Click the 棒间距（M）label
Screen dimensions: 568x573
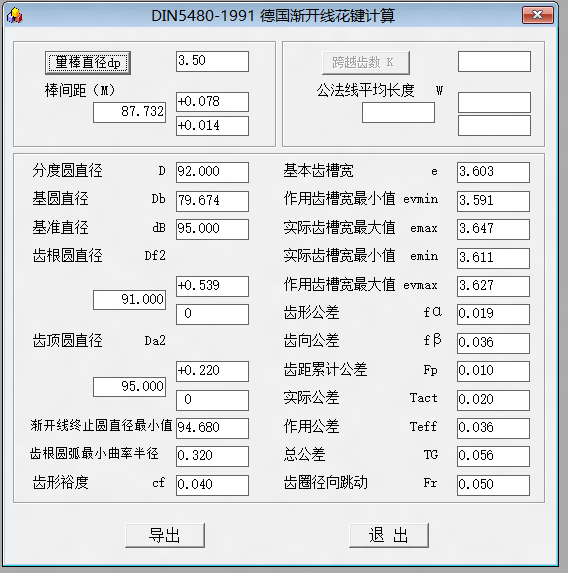tap(80, 90)
